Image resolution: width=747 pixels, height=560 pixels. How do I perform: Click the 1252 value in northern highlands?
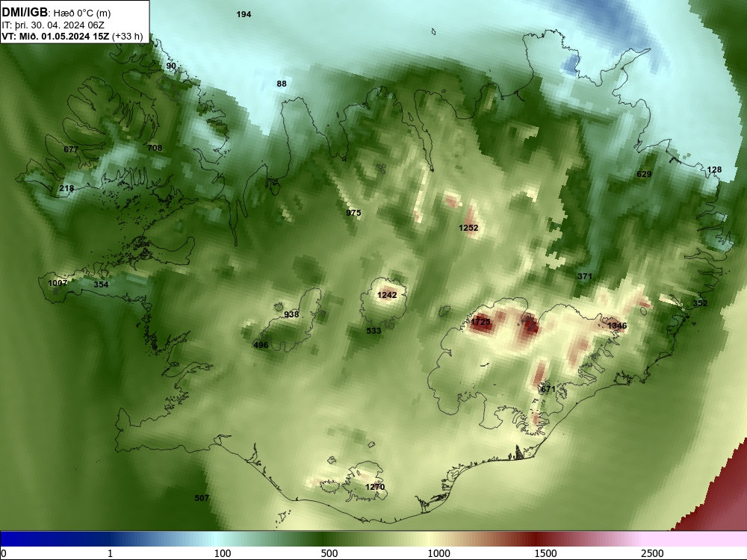click(x=468, y=228)
